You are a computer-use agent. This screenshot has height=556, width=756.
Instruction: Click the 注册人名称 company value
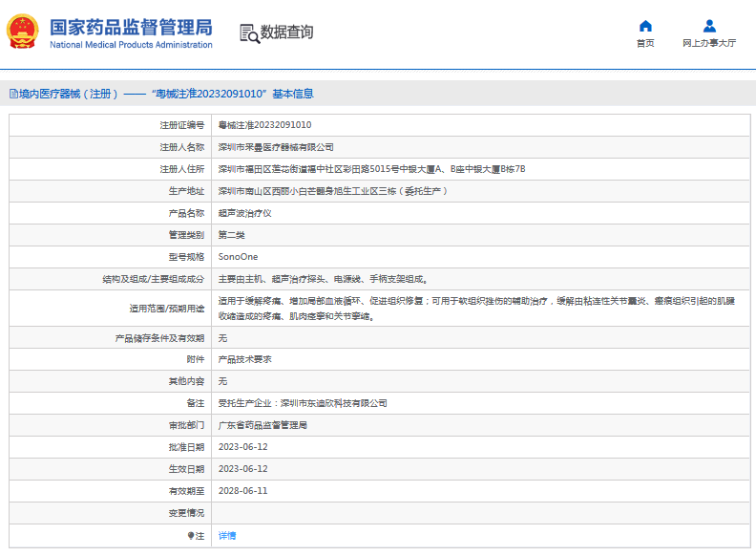tap(276, 147)
